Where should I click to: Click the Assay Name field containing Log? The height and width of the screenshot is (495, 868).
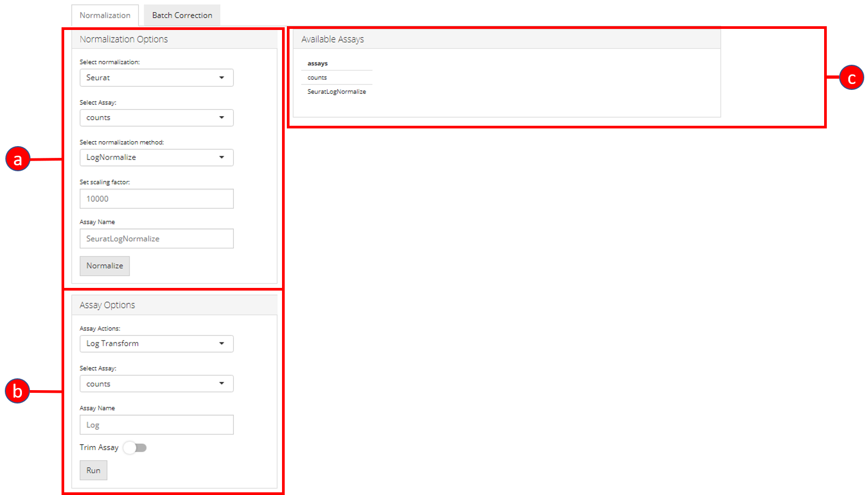coord(156,425)
